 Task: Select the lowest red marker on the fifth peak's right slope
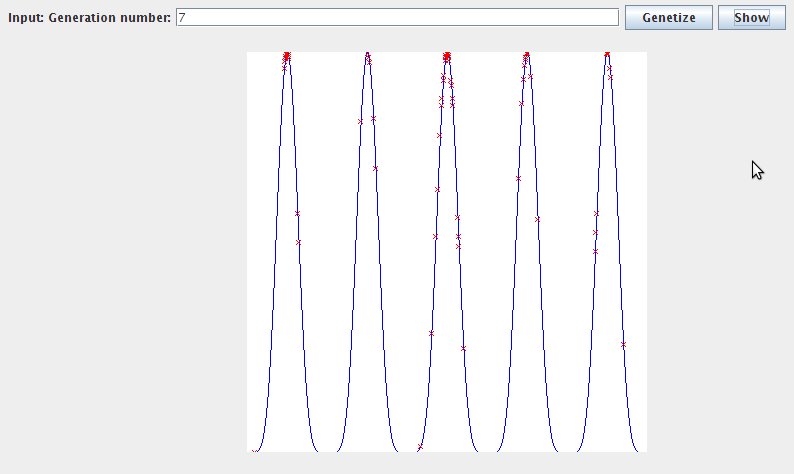(623, 344)
